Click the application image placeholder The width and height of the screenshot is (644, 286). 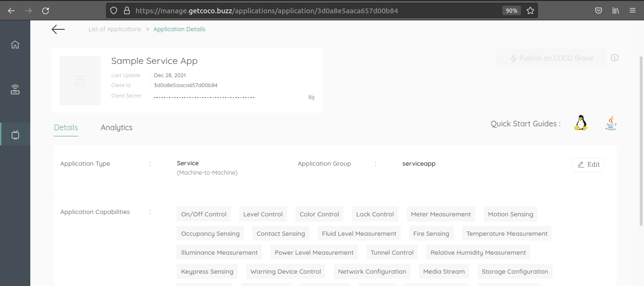point(80,80)
